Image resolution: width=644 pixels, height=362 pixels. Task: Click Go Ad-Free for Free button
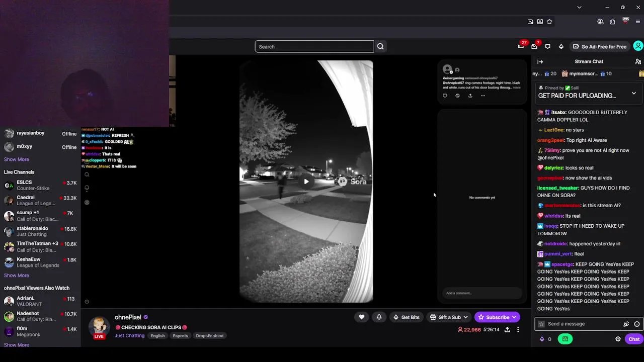click(599, 46)
